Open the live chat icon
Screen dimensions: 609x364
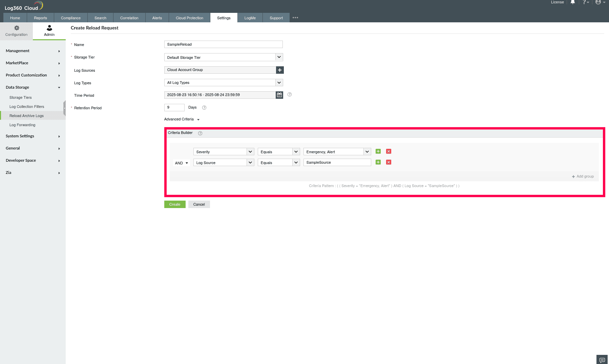(602, 360)
